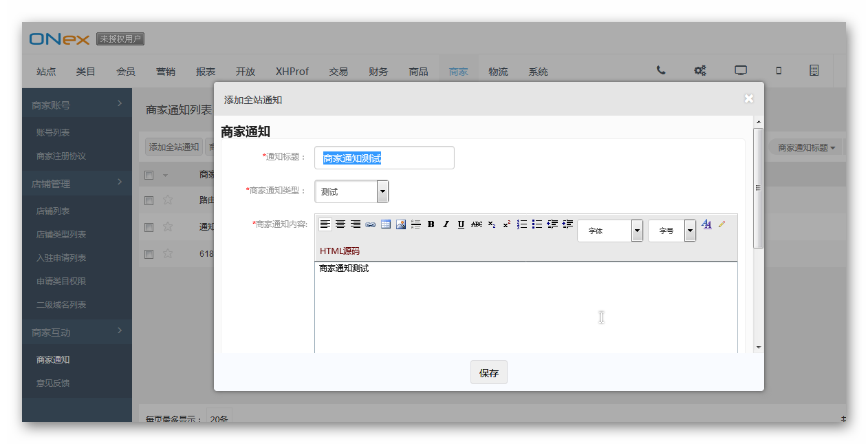
Task: Click the 通知标题 input field
Action: (x=384, y=158)
